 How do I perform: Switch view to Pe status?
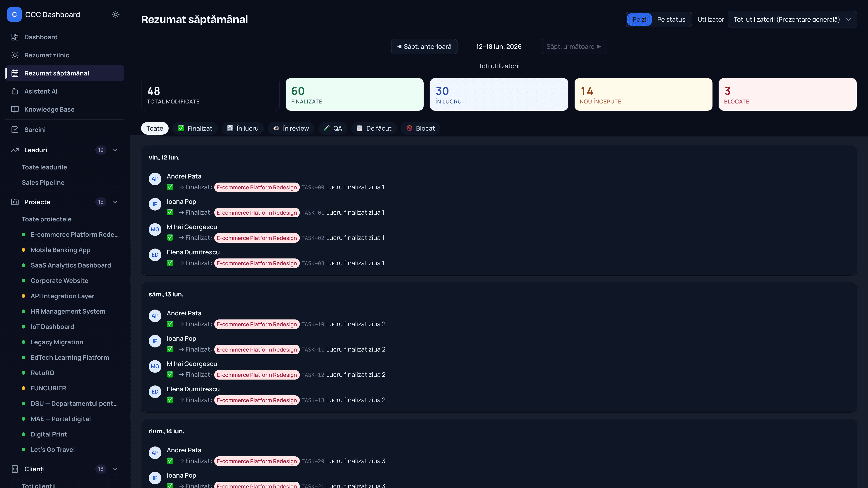671,19
